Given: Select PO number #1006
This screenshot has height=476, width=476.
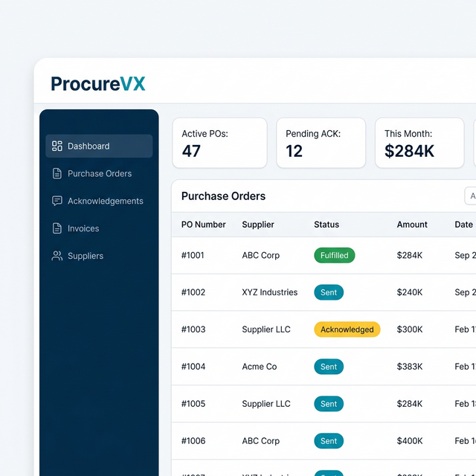Looking at the screenshot, I should (x=193, y=441).
